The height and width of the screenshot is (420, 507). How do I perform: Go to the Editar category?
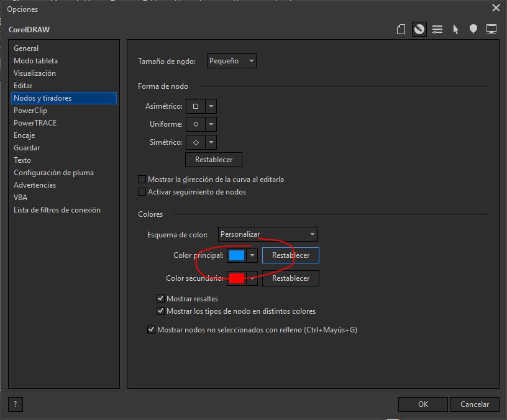coord(64,86)
